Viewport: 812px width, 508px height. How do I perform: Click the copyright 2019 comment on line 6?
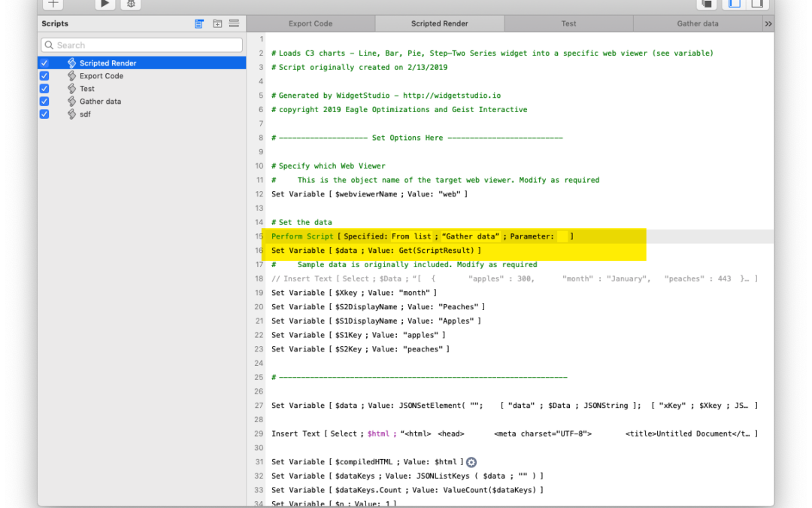click(399, 110)
